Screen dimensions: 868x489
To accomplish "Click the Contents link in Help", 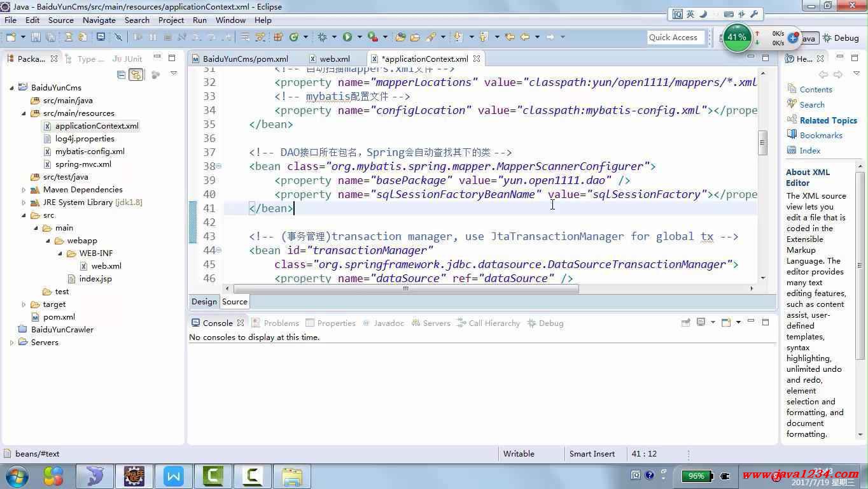I will point(816,90).
